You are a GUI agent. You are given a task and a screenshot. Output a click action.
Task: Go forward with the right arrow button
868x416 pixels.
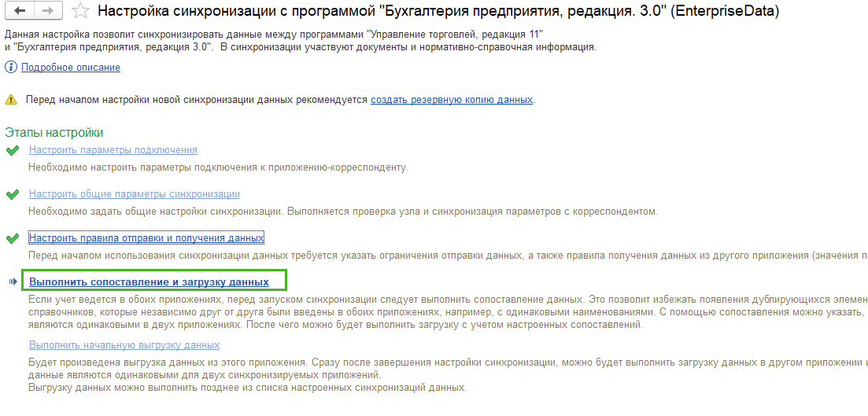click(48, 10)
